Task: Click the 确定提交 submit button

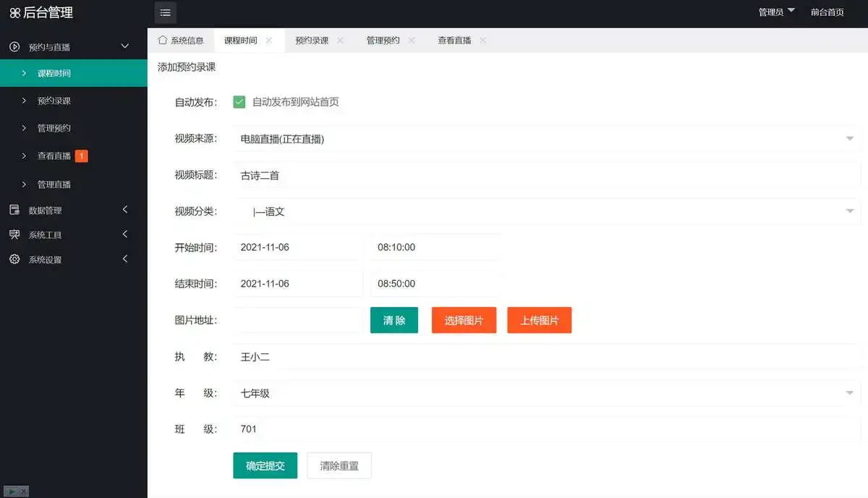Action: (265, 465)
